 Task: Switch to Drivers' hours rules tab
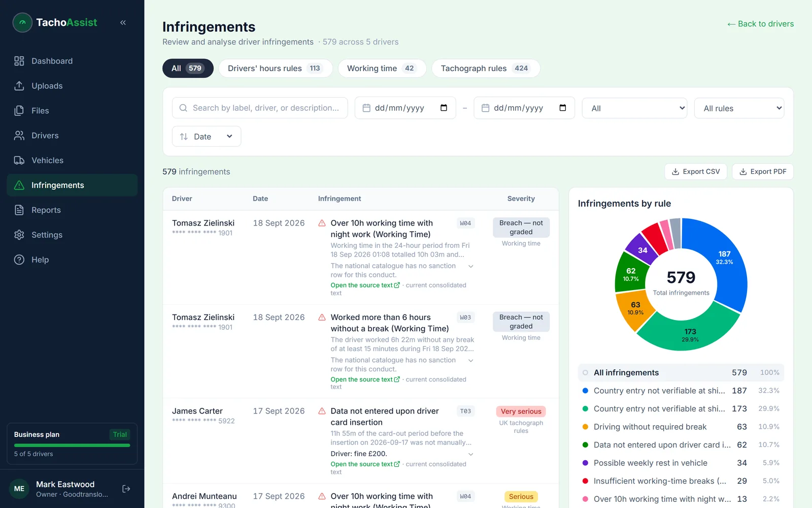pos(276,68)
